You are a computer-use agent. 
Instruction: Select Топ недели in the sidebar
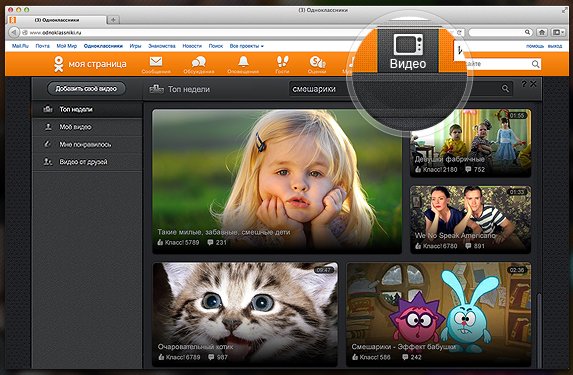coord(87,109)
